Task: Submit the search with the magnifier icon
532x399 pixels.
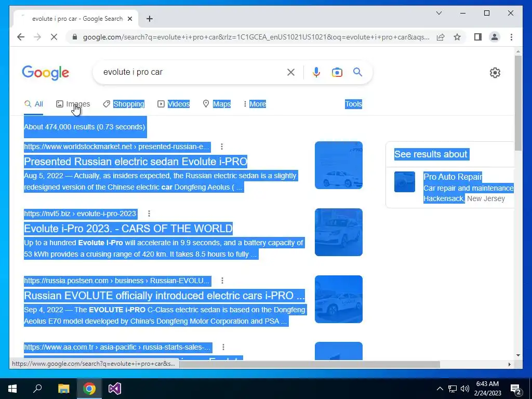Action: tap(357, 72)
